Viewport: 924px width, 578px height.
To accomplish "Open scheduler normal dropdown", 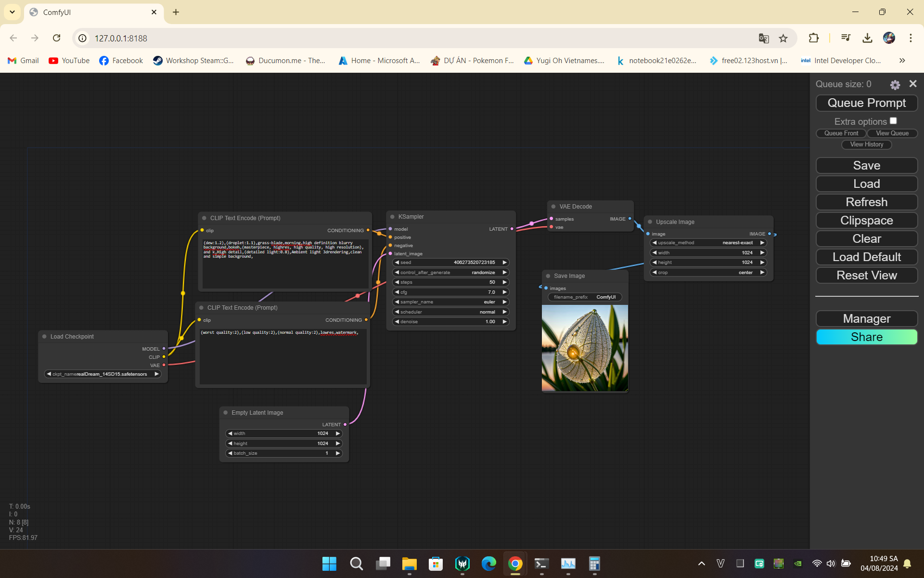I will [450, 312].
